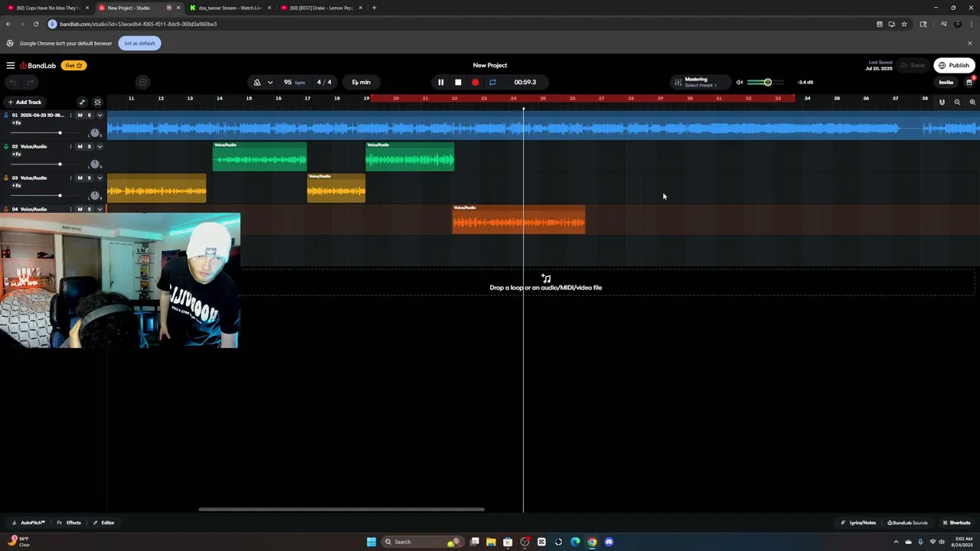This screenshot has width=980, height=551.
Task: Select the orange track 04 audio region
Action: coord(518,219)
